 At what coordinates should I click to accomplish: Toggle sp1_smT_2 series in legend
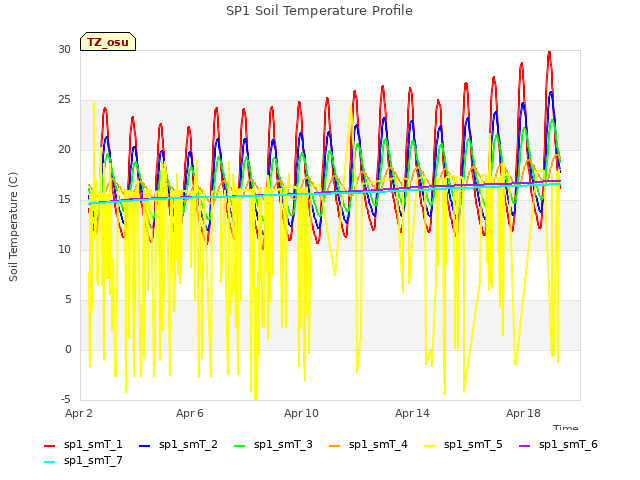(178, 444)
